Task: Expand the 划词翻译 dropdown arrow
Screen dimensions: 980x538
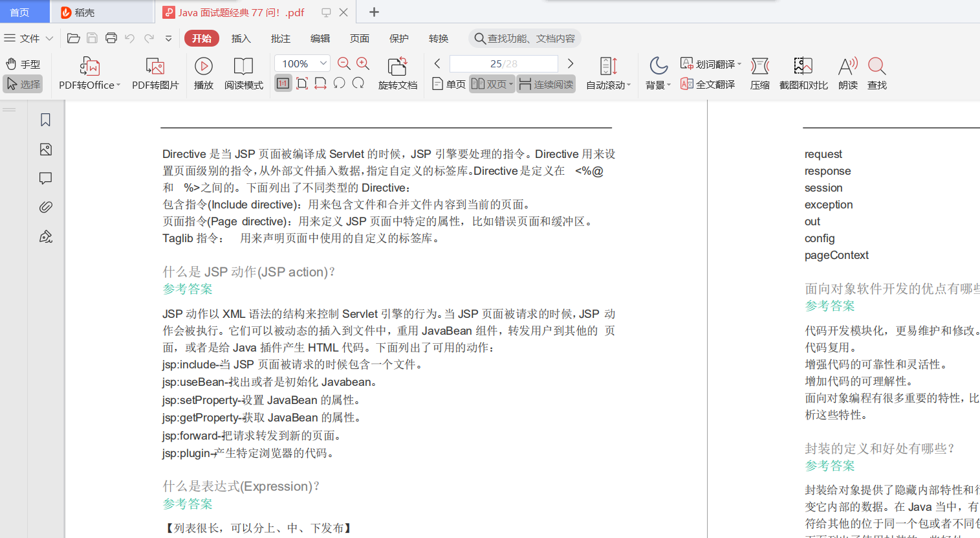Action: pos(739,64)
